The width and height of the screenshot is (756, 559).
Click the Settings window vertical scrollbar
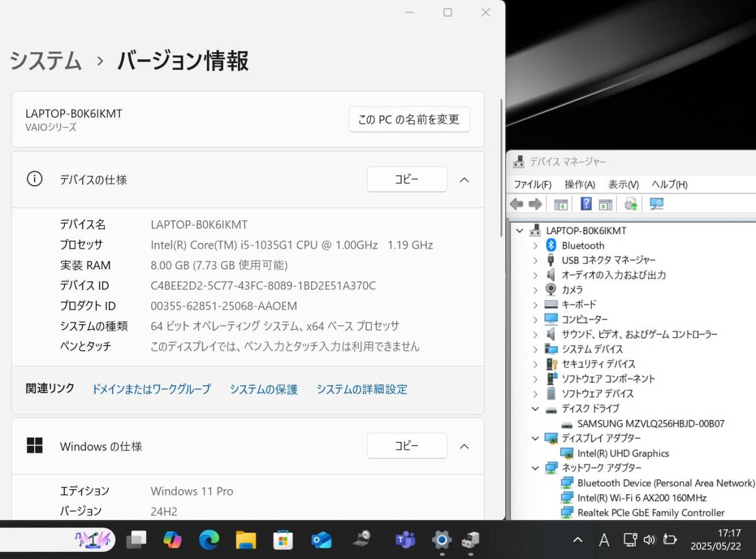[501, 167]
